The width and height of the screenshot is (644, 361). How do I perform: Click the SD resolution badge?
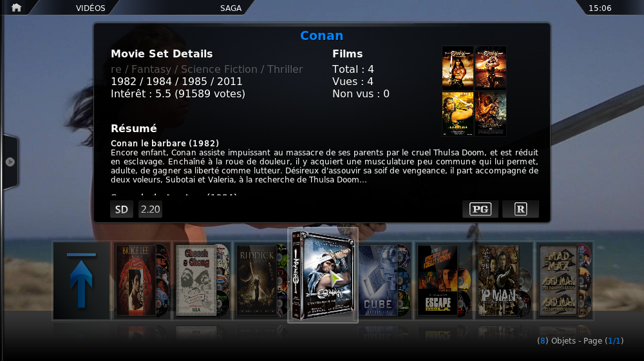point(121,210)
